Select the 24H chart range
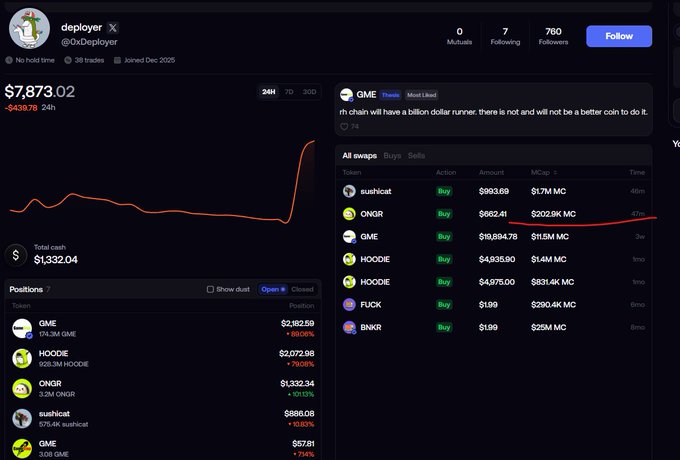 (x=268, y=92)
